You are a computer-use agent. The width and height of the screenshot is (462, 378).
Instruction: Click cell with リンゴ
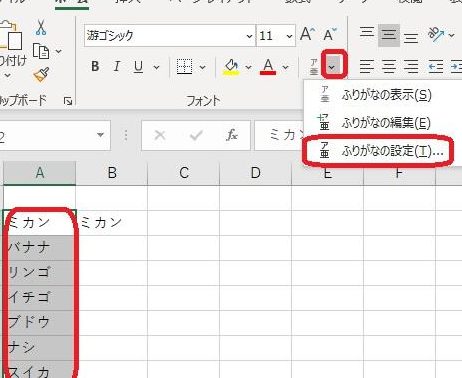(40, 273)
